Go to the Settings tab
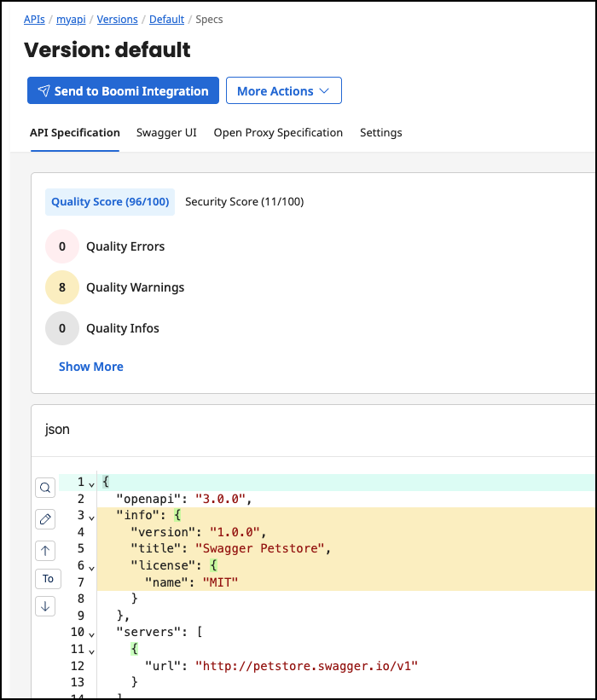Image resolution: width=597 pixels, height=700 pixels. (x=380, y=133)
